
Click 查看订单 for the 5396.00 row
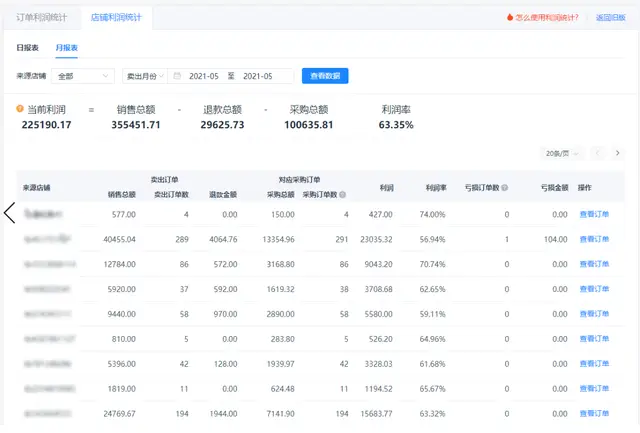click(594, 364)
